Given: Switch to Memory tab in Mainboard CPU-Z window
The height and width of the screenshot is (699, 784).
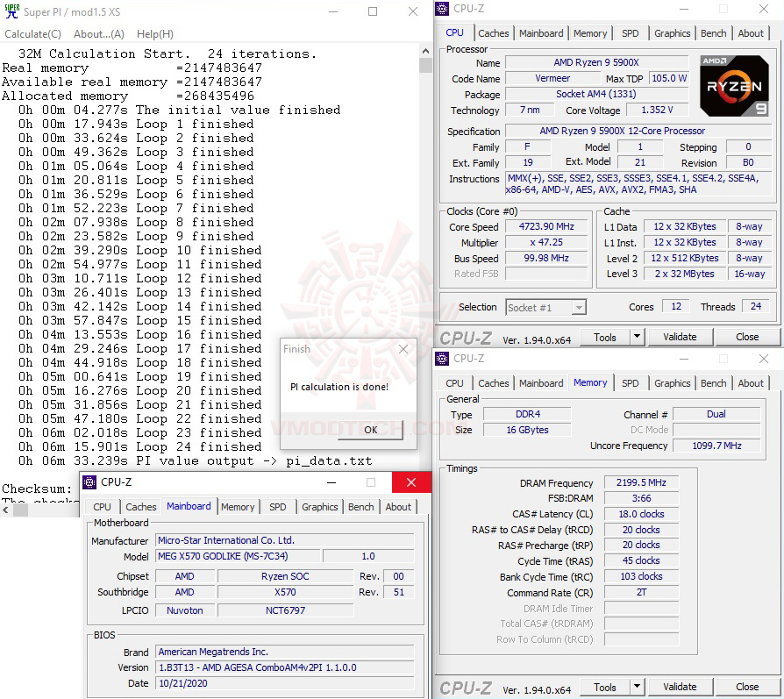Looking at the screenshot, I should [x=238, y=507].
